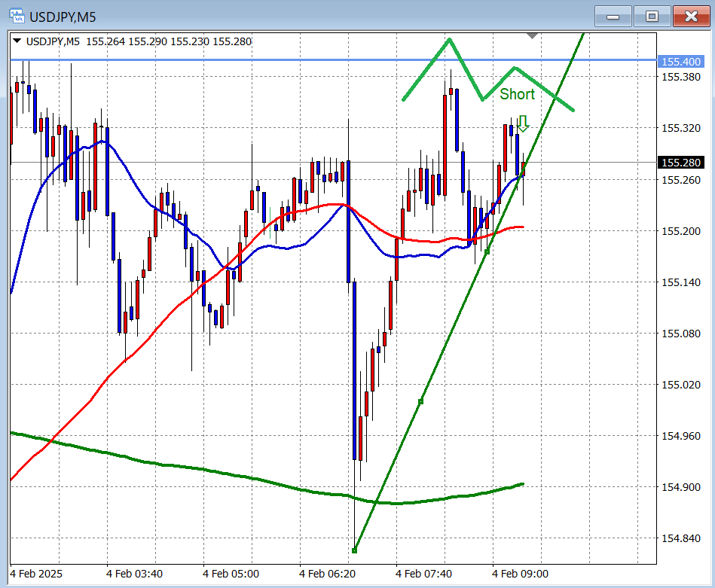The image size is (715, 588).
Task: Click the gray chart shift triangle marker
Action: (x=533, y=35)
